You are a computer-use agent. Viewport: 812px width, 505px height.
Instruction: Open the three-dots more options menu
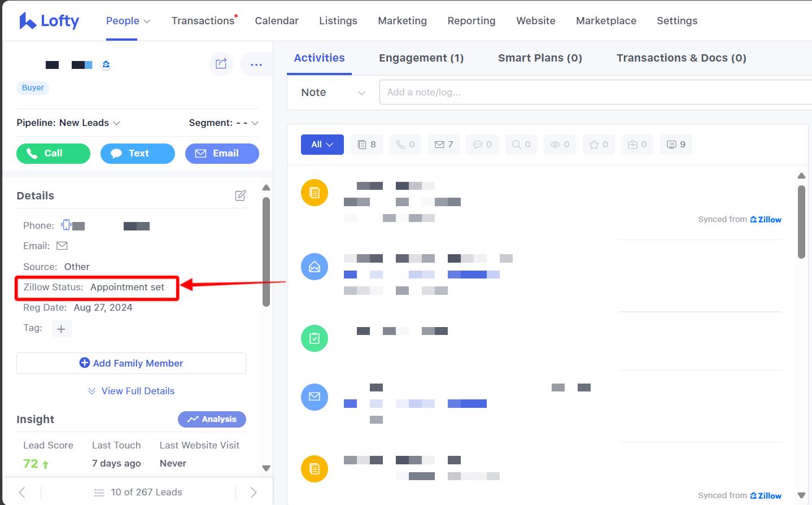[x=256, y=64]
